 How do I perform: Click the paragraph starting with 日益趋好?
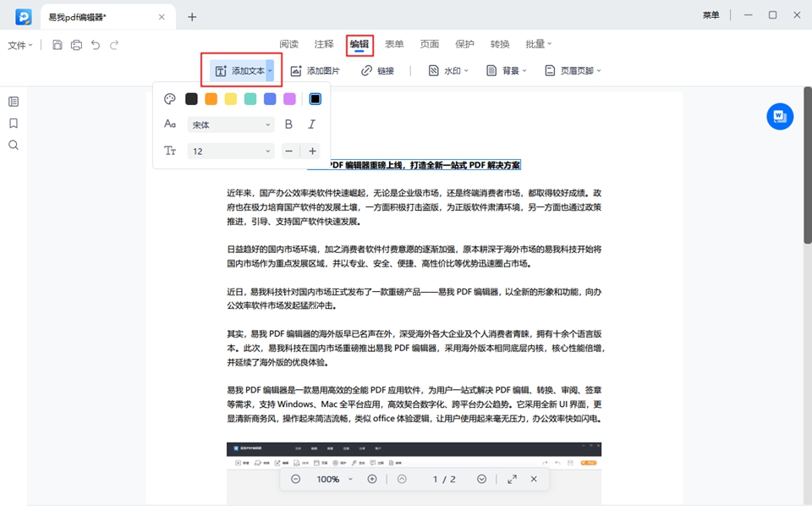[x=414, y=256]
